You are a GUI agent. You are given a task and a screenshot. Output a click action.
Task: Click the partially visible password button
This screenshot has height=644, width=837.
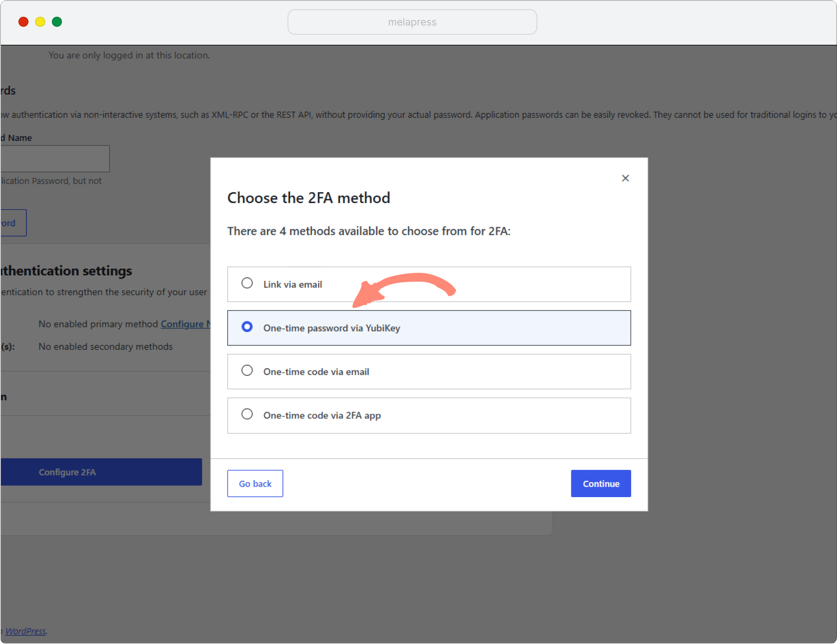[x=13, y=223]
